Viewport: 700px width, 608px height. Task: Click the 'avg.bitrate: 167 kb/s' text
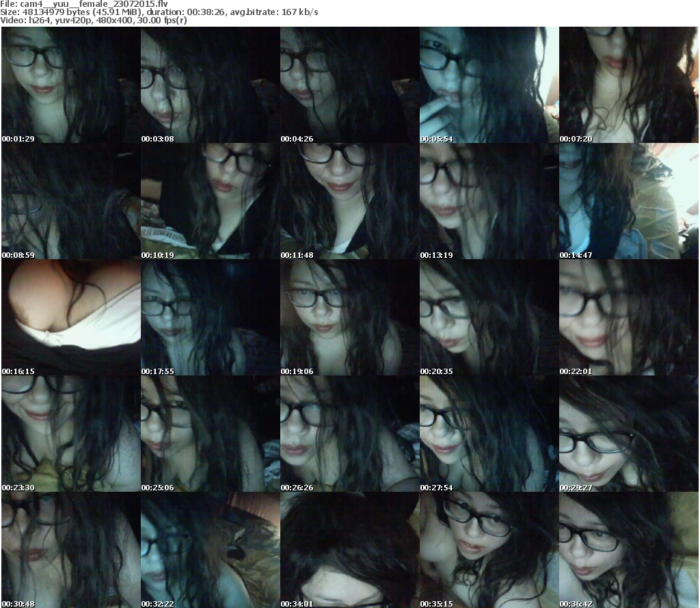(274, 12)
